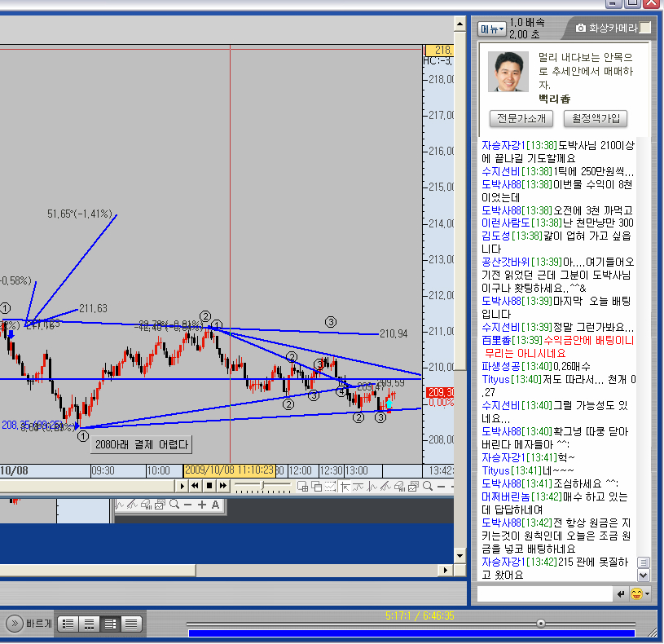Click the fast-forward button in chart toolbar
The width and height of the screenshot is (664, 644).
[222, 486]
